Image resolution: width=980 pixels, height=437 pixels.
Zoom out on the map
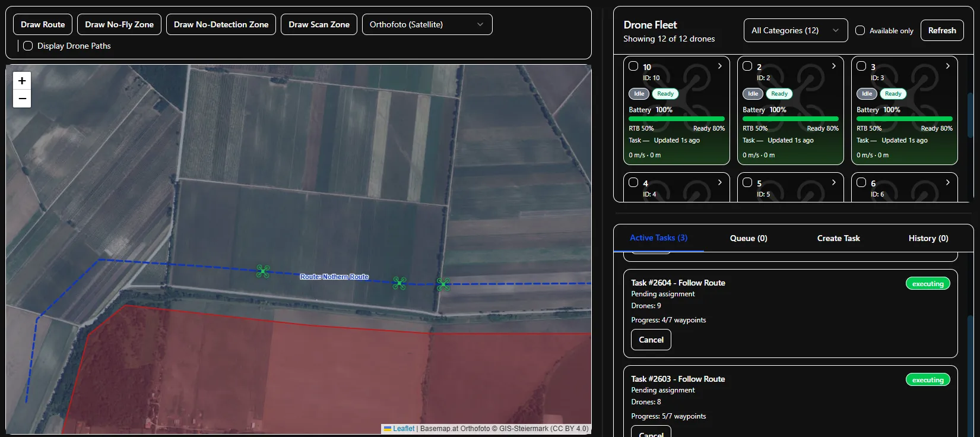[x=22, y=99]
